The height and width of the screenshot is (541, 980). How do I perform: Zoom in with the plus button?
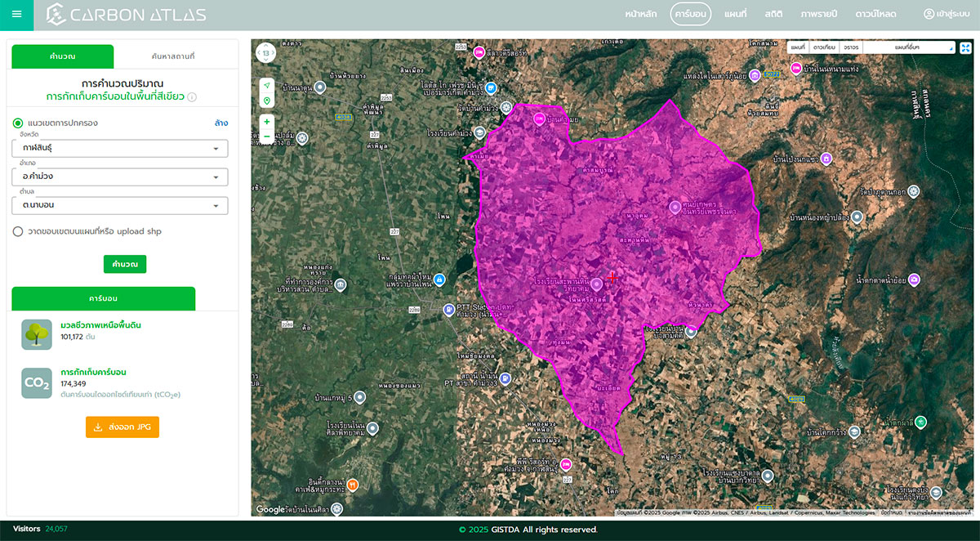click(267, 121)
